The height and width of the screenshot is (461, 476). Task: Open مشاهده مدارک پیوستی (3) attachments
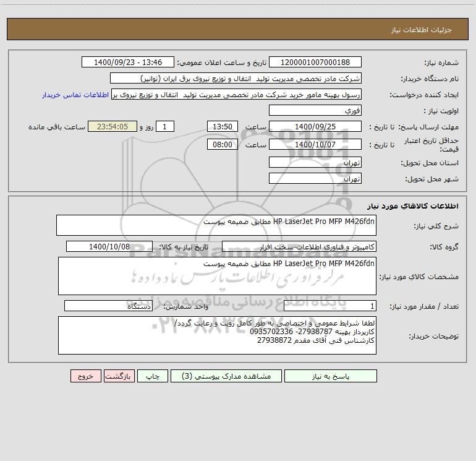coord(226,376)
